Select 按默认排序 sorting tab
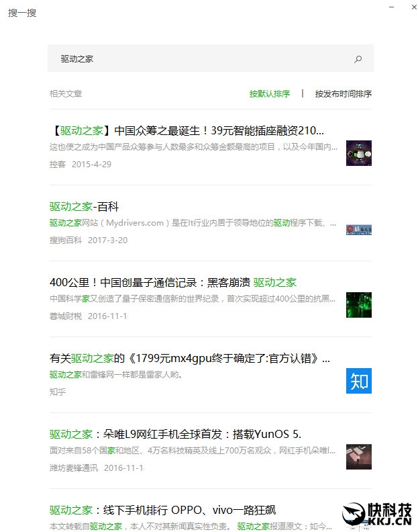This screenshot has height=532, width=418. point(270,94)
